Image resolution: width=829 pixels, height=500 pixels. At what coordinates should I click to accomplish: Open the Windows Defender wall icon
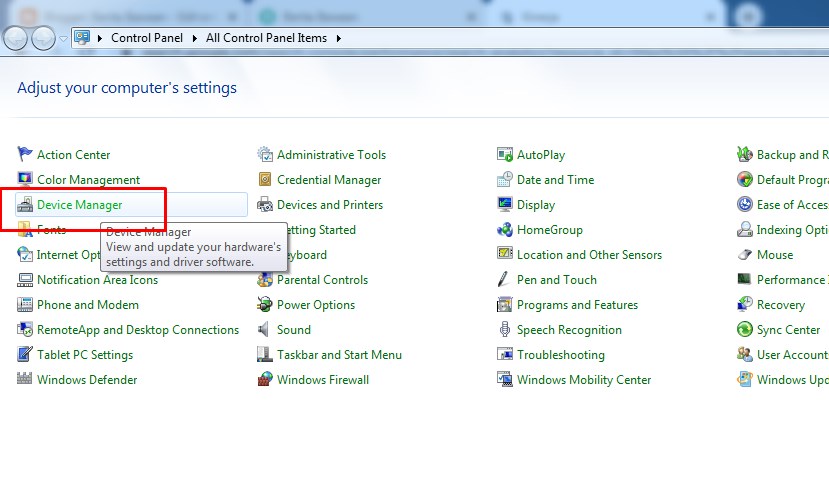[x=24, y=378]
